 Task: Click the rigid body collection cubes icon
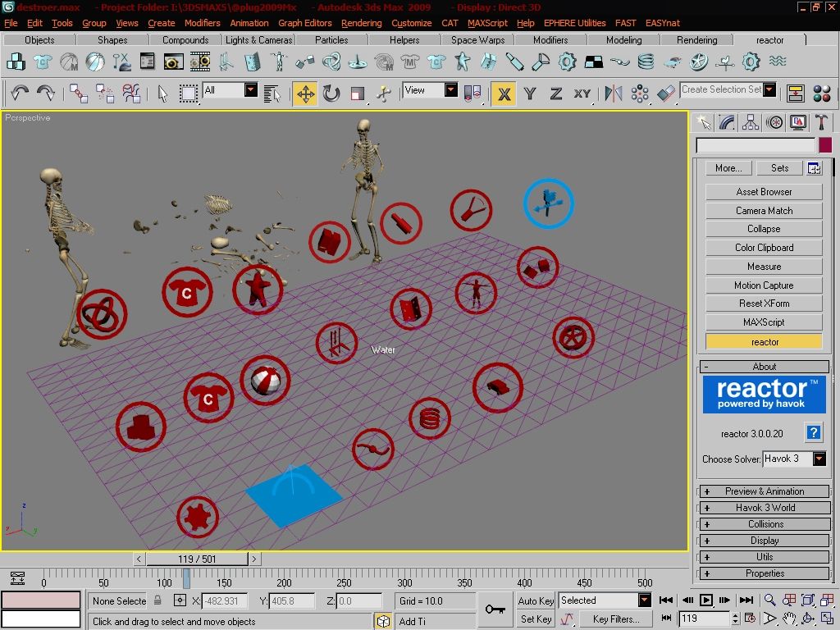tap(16, 62)
